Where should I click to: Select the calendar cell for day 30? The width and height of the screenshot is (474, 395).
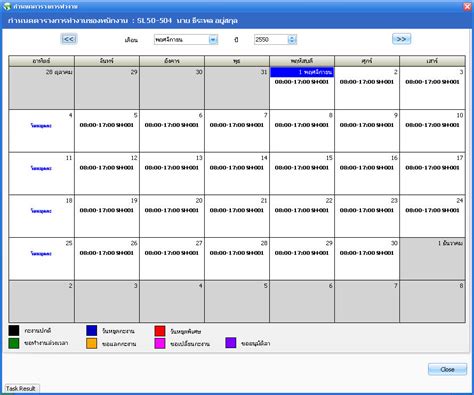(x=367, y=259)
